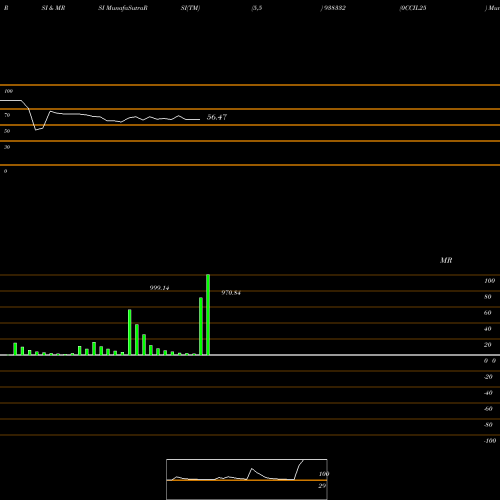The image size is (500, 500).
Task: Click the 970.84 price label
Action: click(x=231, y=293)
